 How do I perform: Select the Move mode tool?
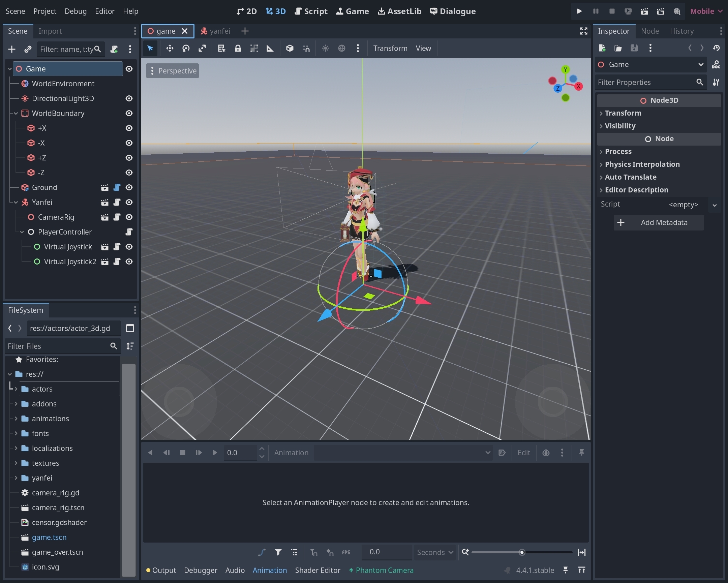pos(170,48)
